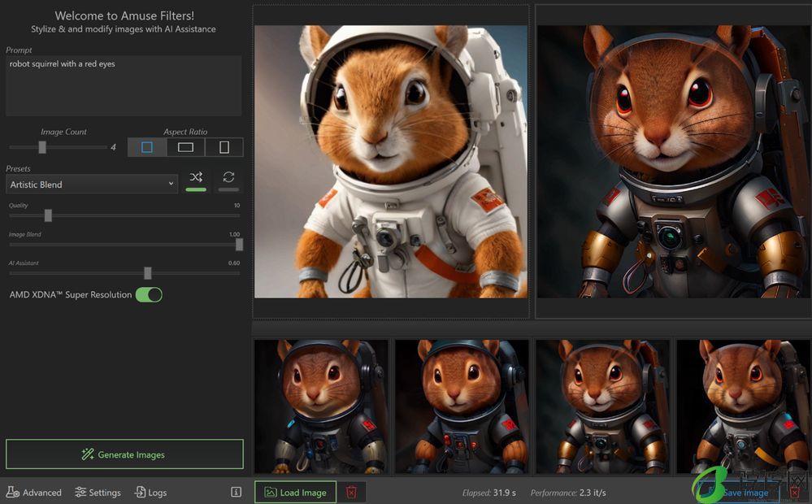Select the first generated thumbnail
The height and width of the screenshot is (504, 812).
point(321,406)
